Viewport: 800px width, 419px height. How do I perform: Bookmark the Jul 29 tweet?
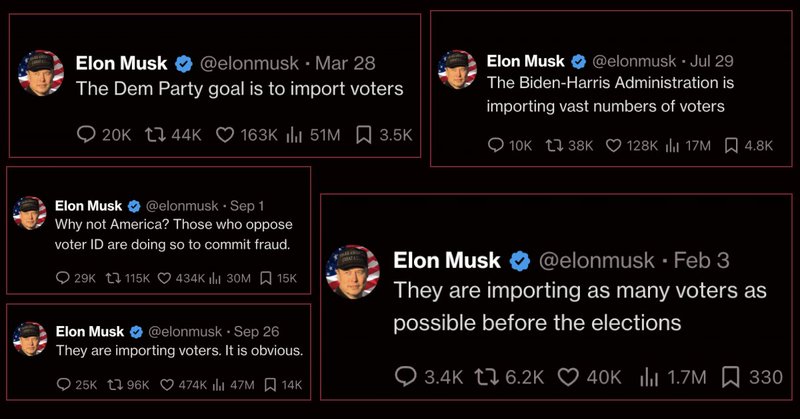pos(731,145)
